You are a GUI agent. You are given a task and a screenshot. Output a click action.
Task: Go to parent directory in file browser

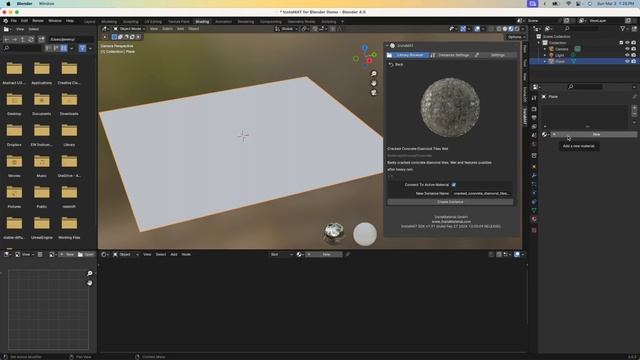(x=23, y=40)
